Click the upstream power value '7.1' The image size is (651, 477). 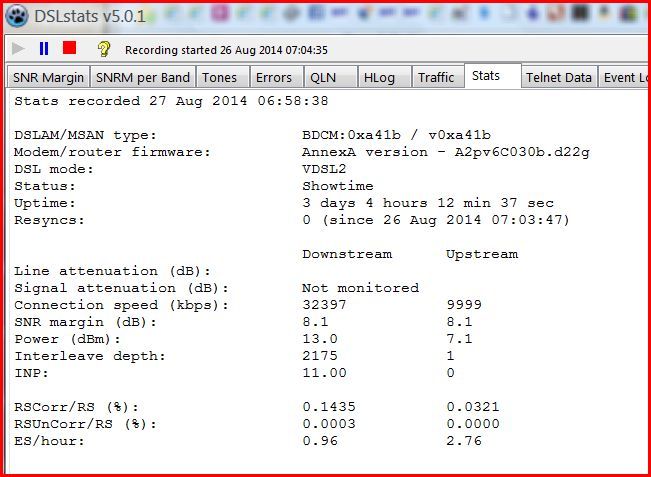(x=459, y=339)
